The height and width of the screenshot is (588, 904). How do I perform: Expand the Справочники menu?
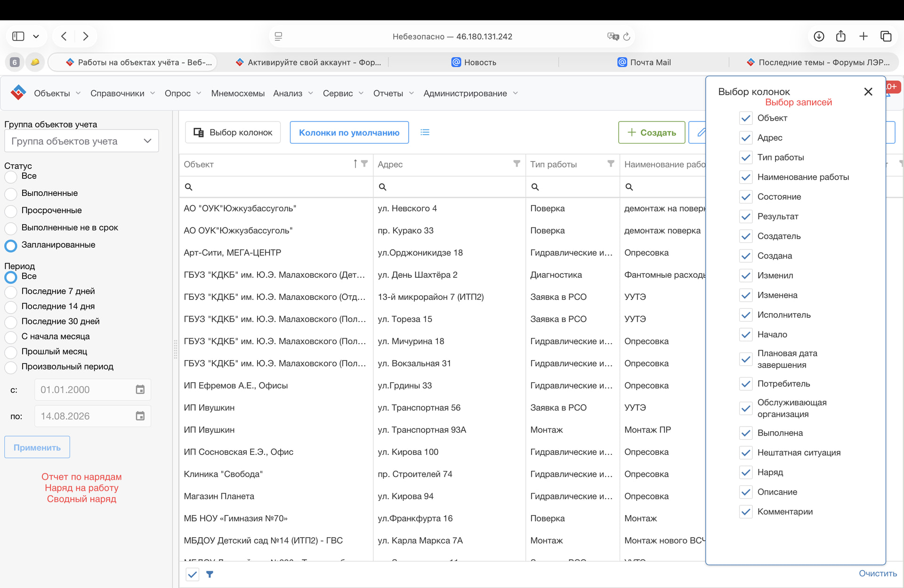point(122,93)
